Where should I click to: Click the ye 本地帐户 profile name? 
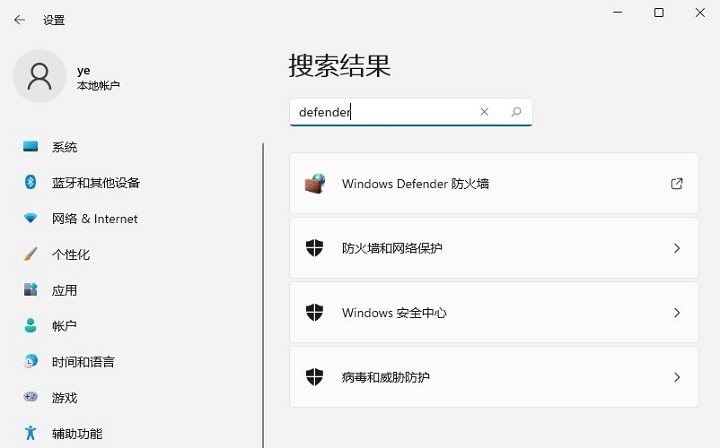pos(98,78)
